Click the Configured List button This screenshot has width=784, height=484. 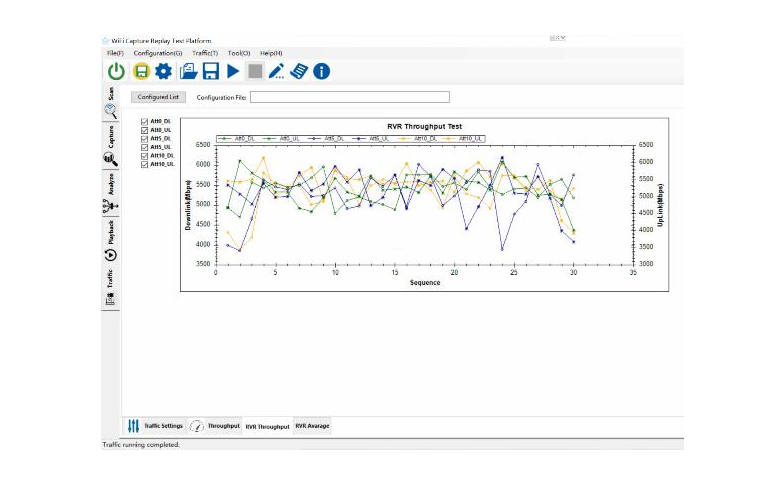pos(159,97)
